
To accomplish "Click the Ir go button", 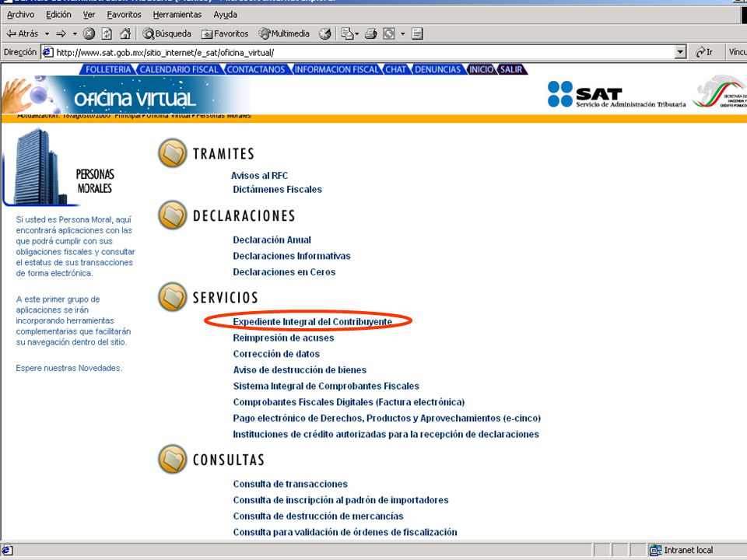I will point(705,52).
